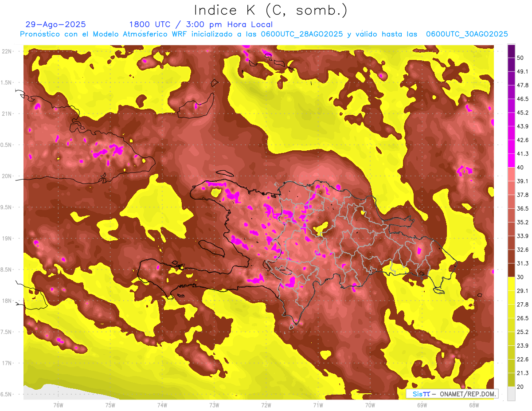Click the color bar value 46.5
Screen dimensions: 532x411
pyautogui.click(x=523, y=99)
